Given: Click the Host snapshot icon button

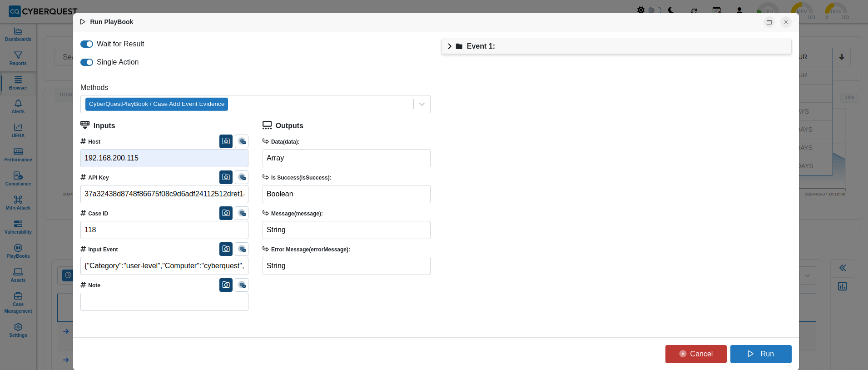Looking at the screenshot, I should [226, 141].
